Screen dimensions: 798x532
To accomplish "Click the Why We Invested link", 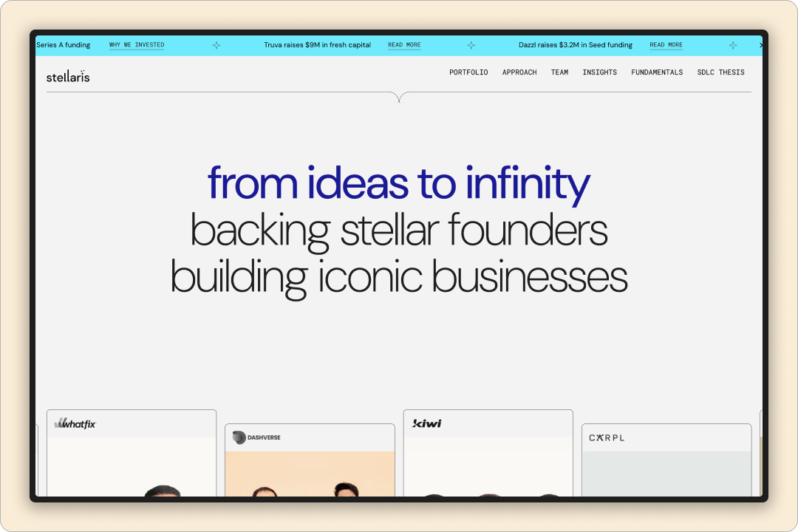I will point(137,45).
